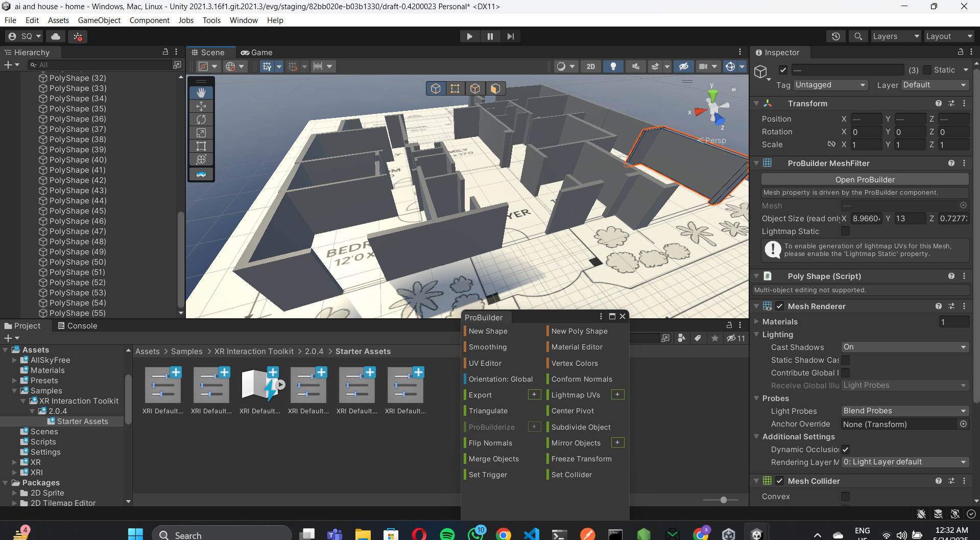Open the Tag dropdown

click(x=830, y=85)
